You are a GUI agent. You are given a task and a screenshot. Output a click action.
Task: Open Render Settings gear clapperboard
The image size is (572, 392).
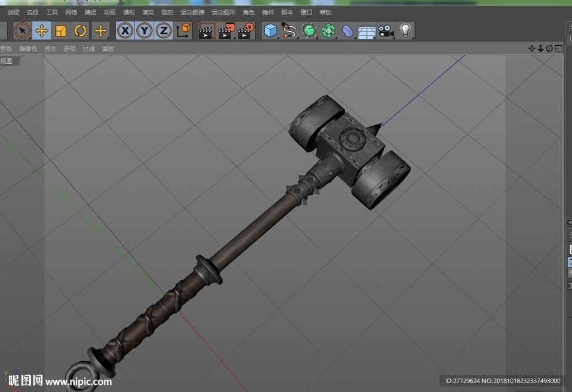tap(246, 31)
